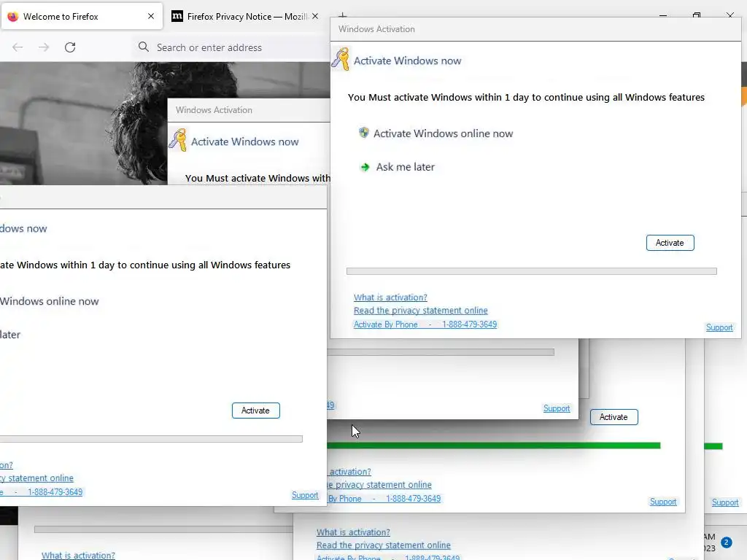The width and height of the screenshot is (747, 560).
Task: Click the 1-888-479-3649 link in the left dialog
Action: pyautogui.click(x=55, y=492)
